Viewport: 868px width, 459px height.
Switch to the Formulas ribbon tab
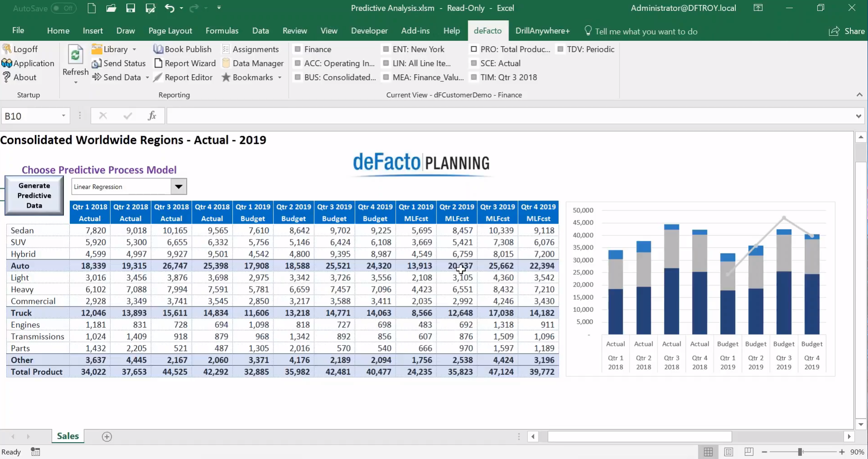221,31
